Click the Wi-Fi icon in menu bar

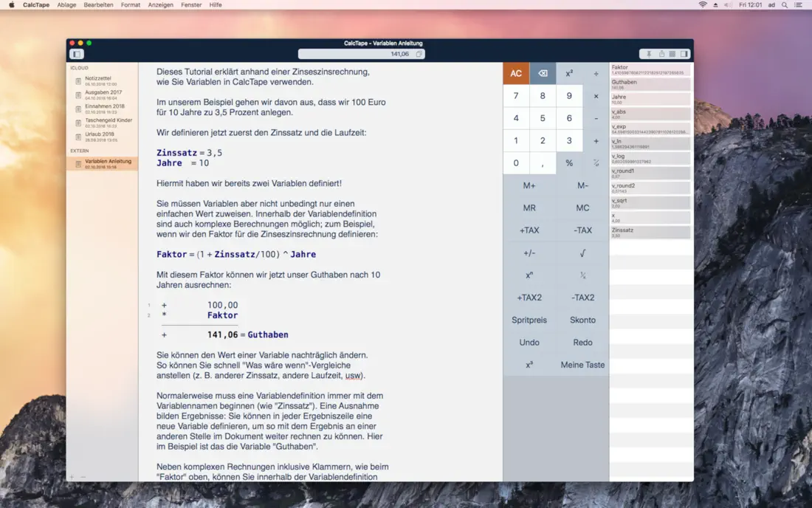703,4
